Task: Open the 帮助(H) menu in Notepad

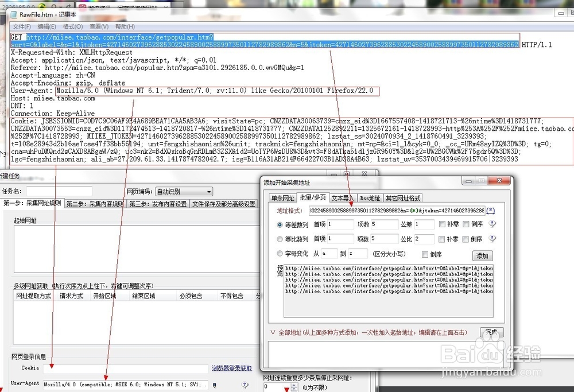Action: click(125, 27)
